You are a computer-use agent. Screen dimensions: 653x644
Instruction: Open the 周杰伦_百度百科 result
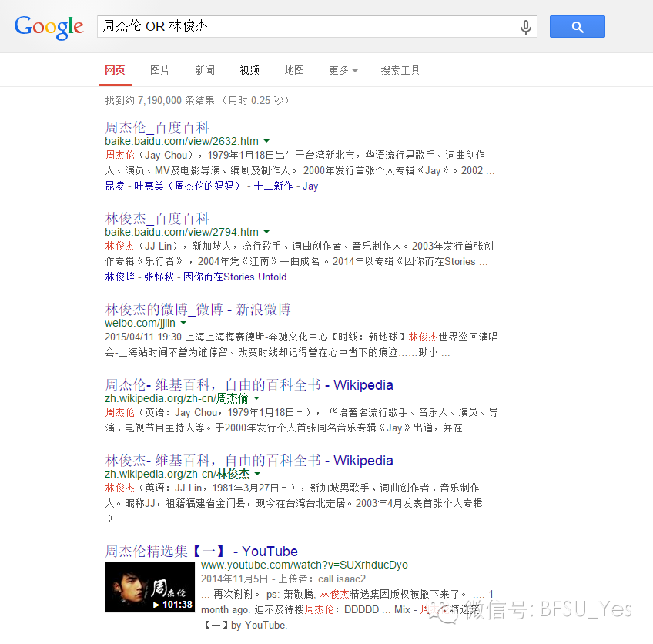point(157,127)
